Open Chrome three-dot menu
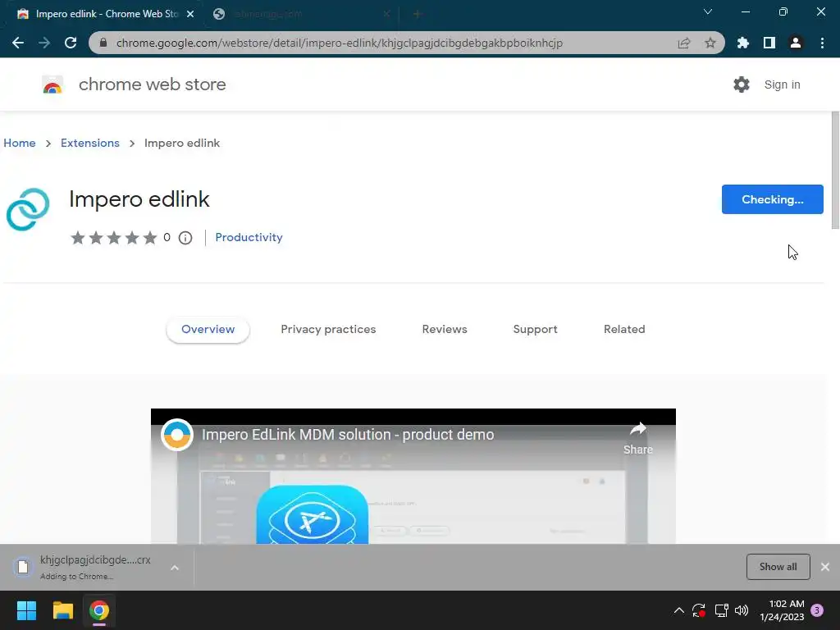 (822, 43)
